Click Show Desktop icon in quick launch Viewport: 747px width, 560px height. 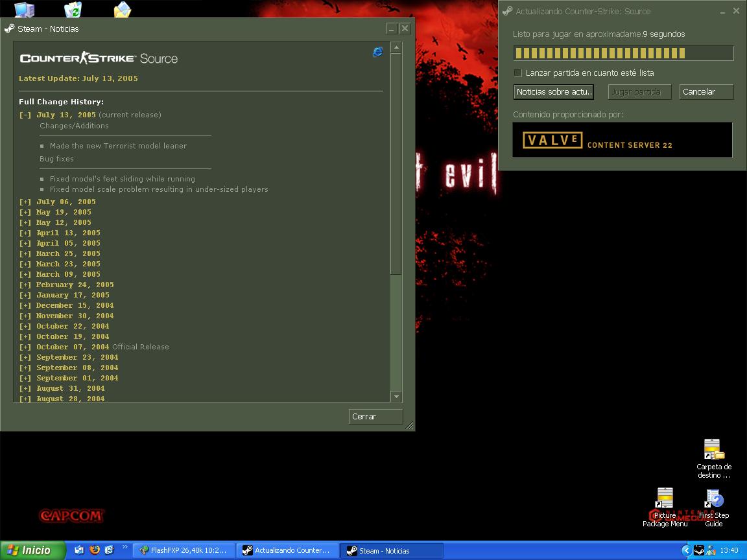79,550
